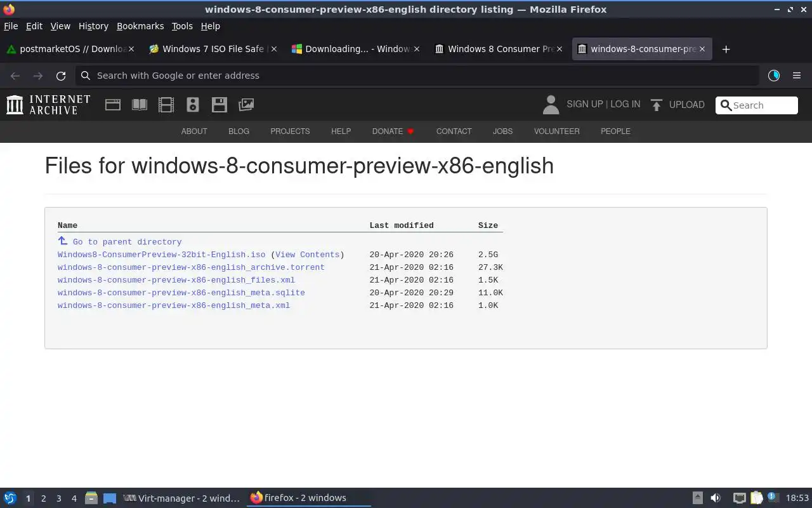The image size is (812, 508).
Task: Click the notification tray icon with alert badge
Action: (x=773, y=497)
